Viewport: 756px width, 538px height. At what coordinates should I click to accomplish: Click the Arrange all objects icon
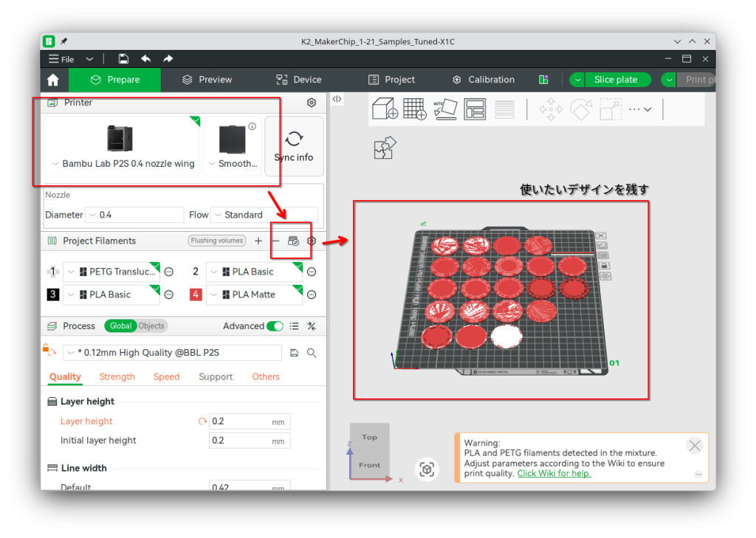475,109
